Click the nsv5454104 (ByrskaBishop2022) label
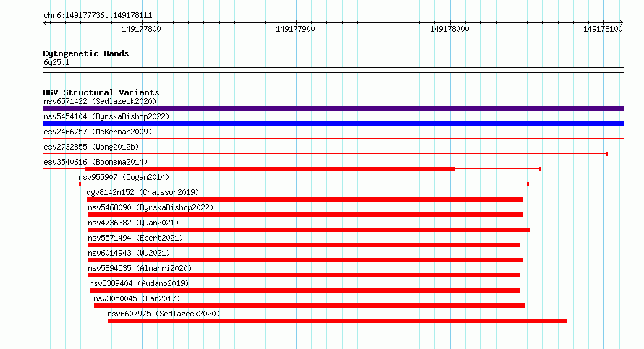 pyautogui.click(x=106, y=116)
